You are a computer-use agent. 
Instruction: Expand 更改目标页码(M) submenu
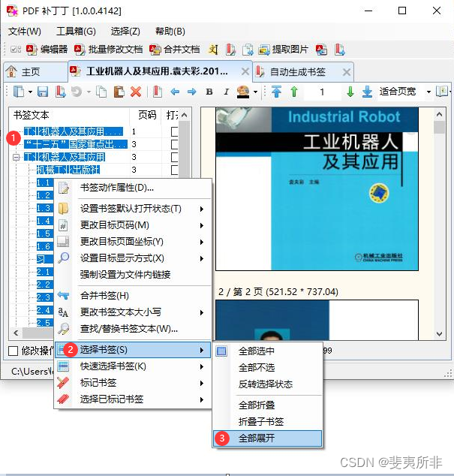[x=134, y=225]
